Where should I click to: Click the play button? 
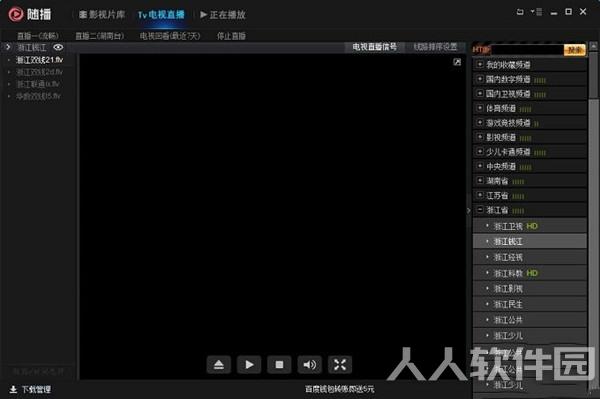(x=249, y=365)
